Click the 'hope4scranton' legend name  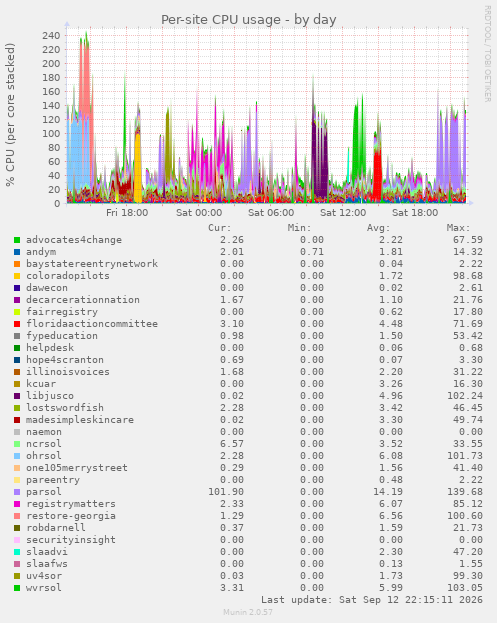[65, 360]
